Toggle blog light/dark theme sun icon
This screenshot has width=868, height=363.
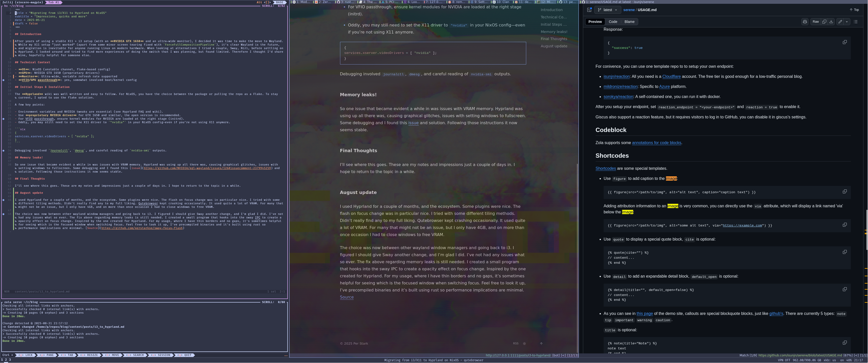(524, 344)
